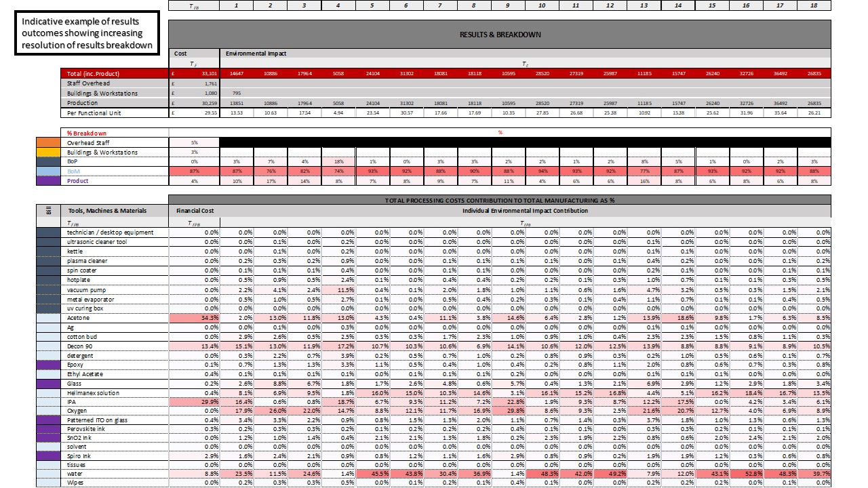Image resolution: width=868 pixels, height=488 pixels.
Task: Select the Tools, Machines & Materials header
Action: pos(107,211)
